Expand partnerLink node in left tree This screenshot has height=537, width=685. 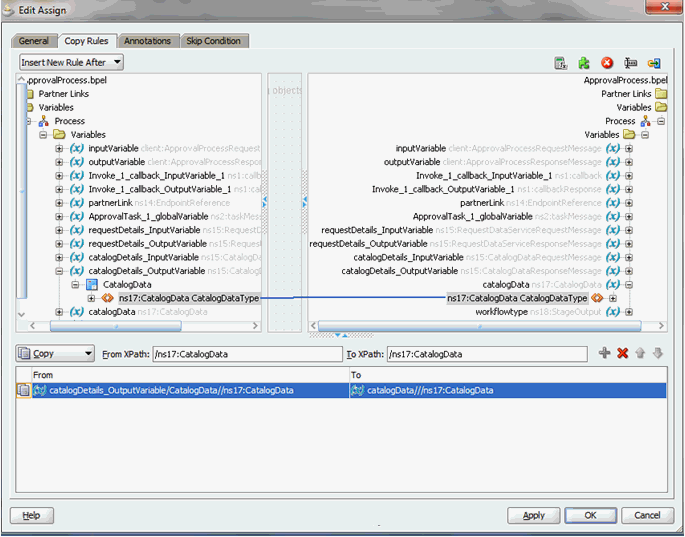click(59, 203)
